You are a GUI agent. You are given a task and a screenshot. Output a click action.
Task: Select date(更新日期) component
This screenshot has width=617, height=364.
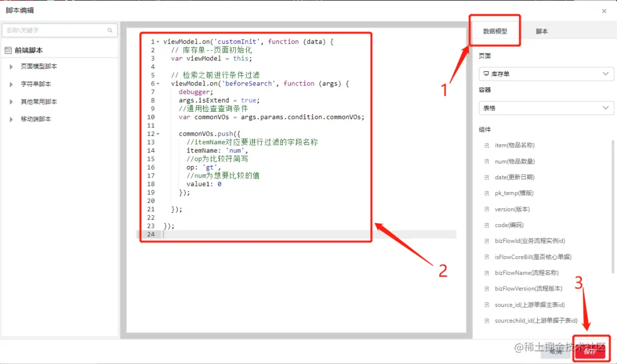pos(514,177)
